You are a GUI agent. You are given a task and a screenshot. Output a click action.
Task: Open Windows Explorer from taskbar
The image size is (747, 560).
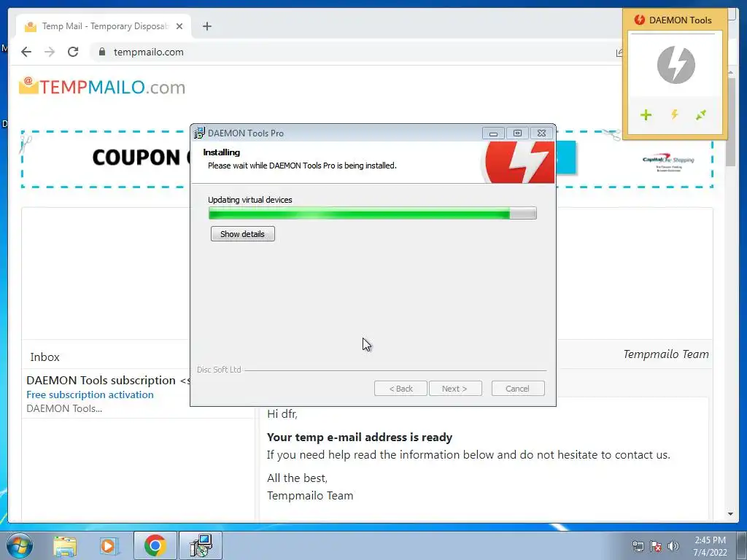pos(65,546)
